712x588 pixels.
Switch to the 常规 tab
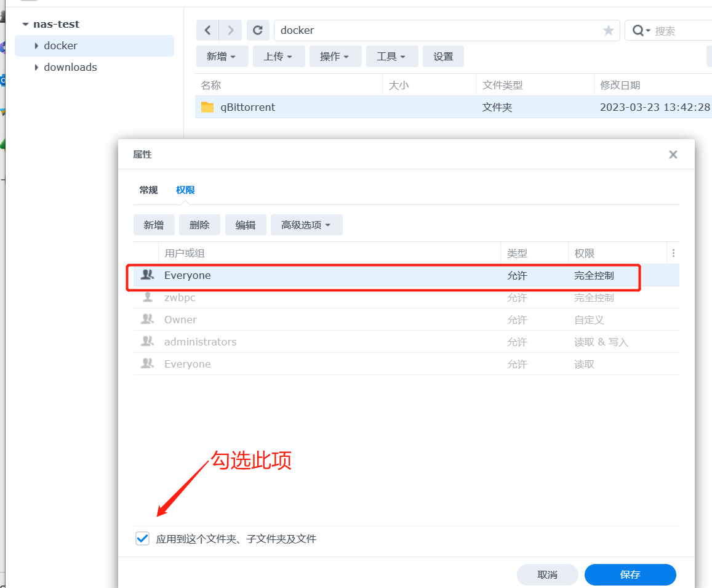[148, 190]
